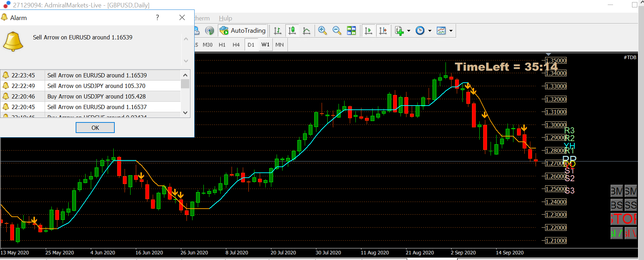Switch chart to candlestick mode
This screenshot has width=644, height=260.
pos(292,31)
